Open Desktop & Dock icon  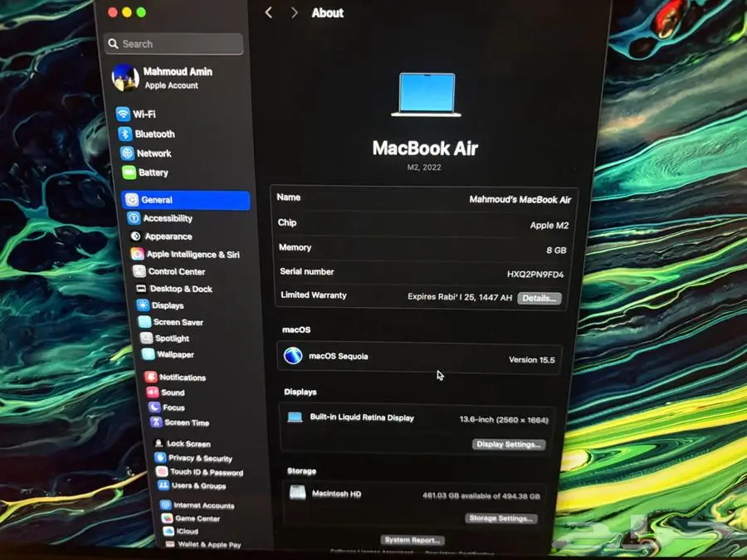(x=141, y=289)
